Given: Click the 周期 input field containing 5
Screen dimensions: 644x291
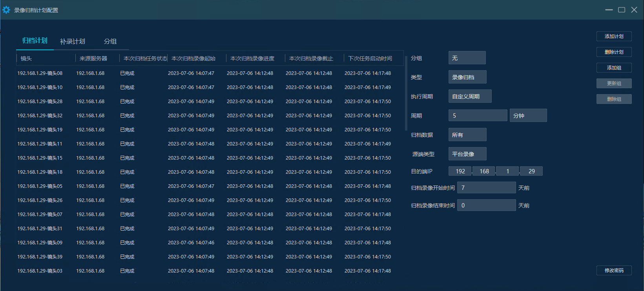Looking at the screenshot, I should pos(478,116).
